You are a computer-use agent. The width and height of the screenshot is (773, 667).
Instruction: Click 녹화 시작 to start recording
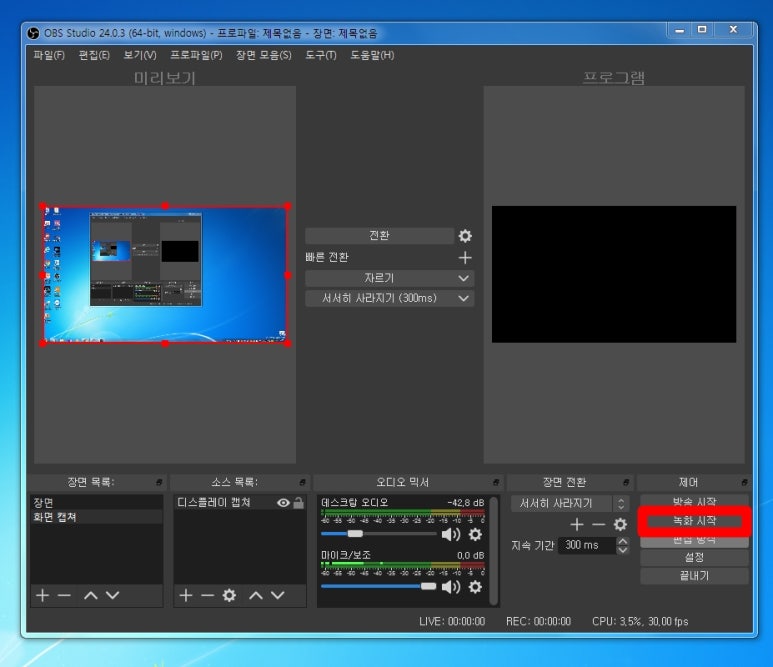click(694, 521)
